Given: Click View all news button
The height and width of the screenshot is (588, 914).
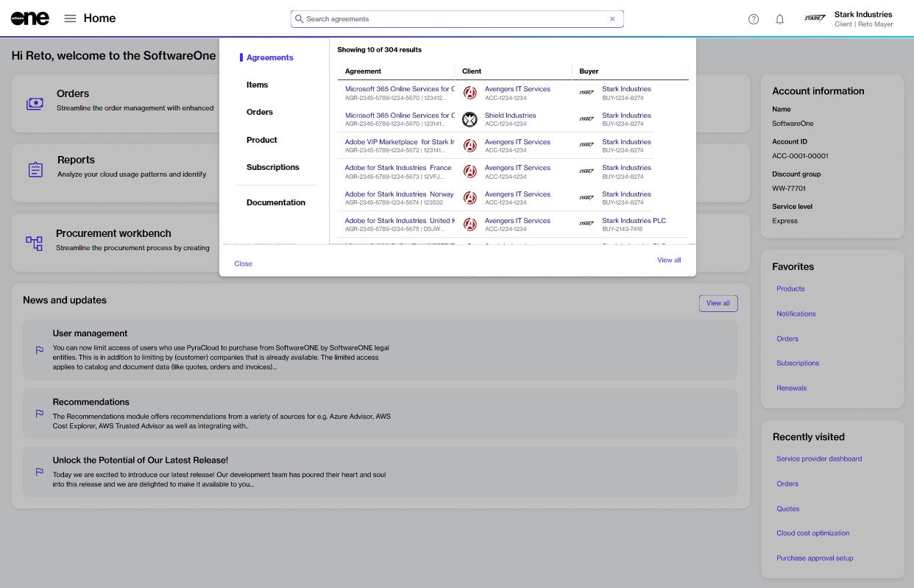Looking at the screenshot, I should (x=718, y=303).
